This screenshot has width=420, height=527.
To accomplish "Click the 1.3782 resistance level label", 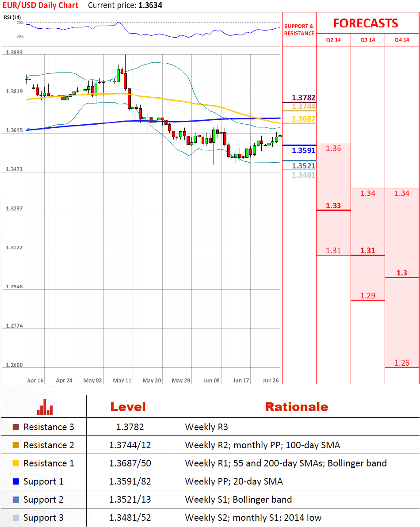I will pos(303,98).
